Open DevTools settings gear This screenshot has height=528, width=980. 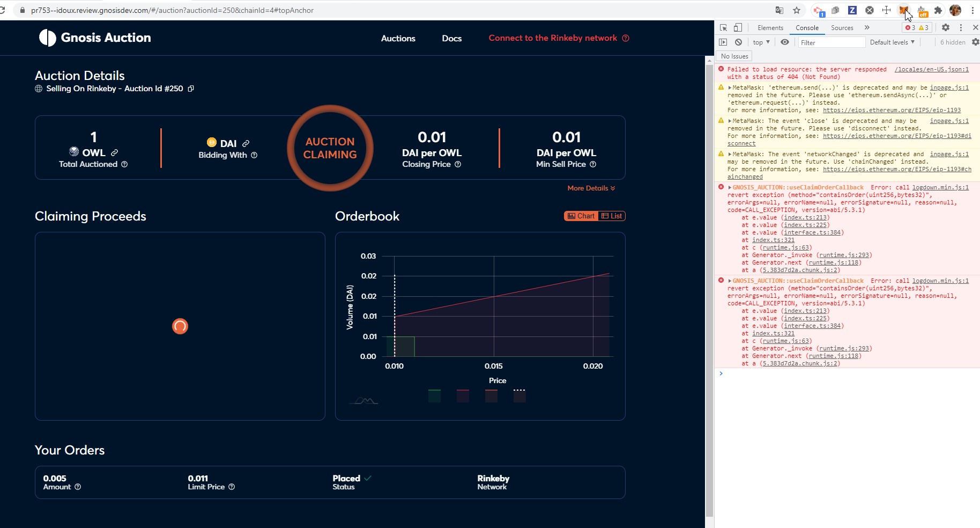pos(945,27)
